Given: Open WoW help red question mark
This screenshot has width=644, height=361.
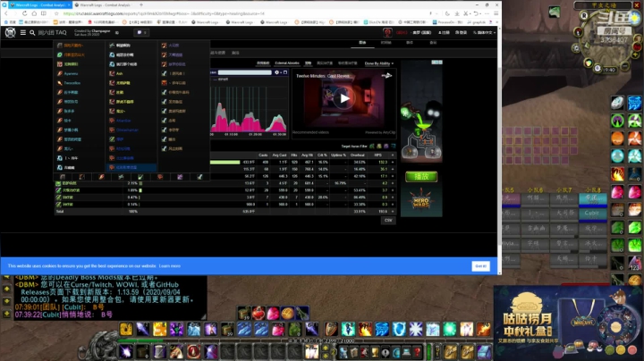Looking at the screenshot, I should pyautogui.click(x=418, y=352).
